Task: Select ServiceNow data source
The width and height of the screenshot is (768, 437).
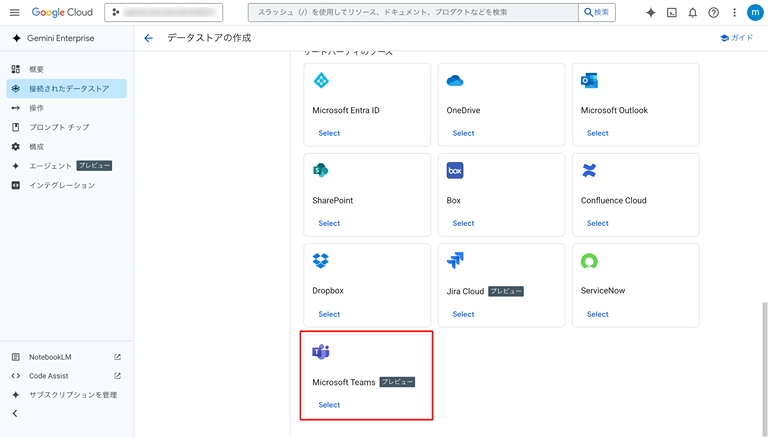Action: pos(598,315)
